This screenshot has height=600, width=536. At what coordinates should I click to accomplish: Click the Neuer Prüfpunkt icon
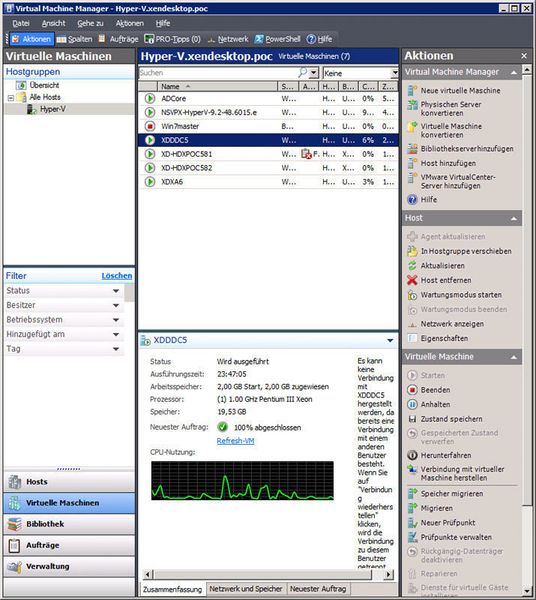point(412,523)
